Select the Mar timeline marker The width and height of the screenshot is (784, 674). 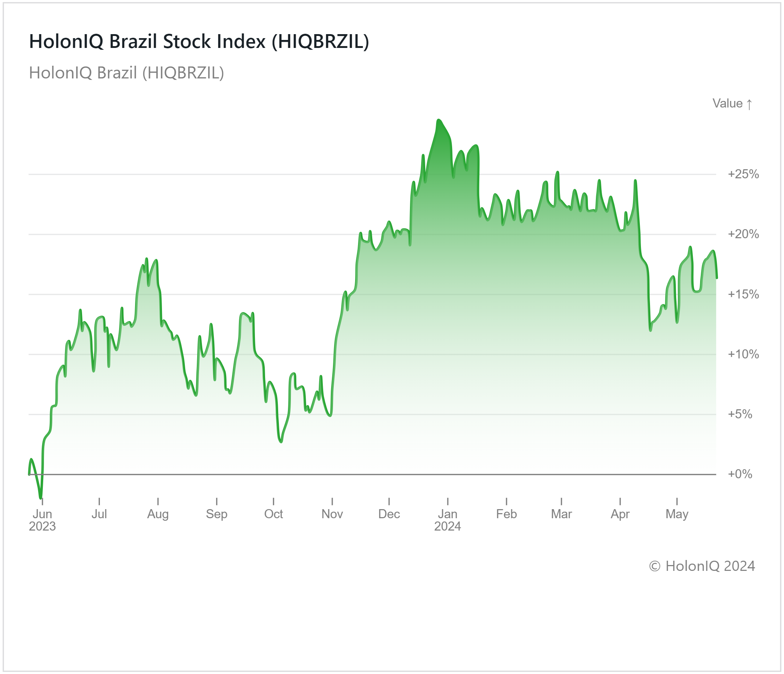[561, 514]
